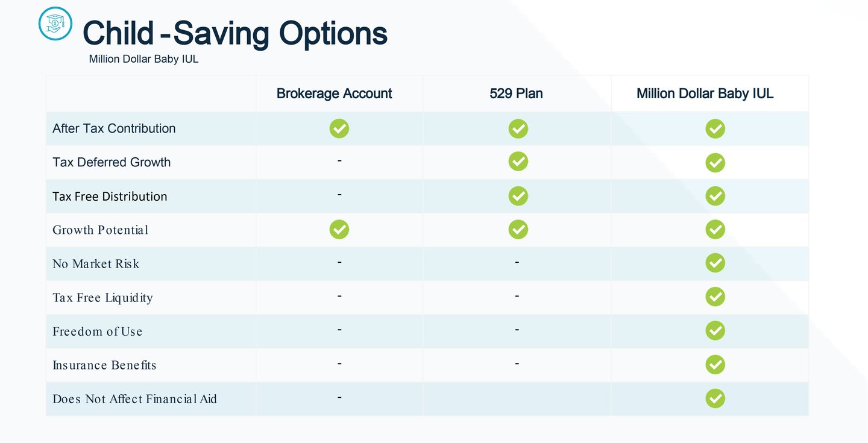
Task: Select the Million Dollar Baby IUL column header
Action: coord(705,93)
